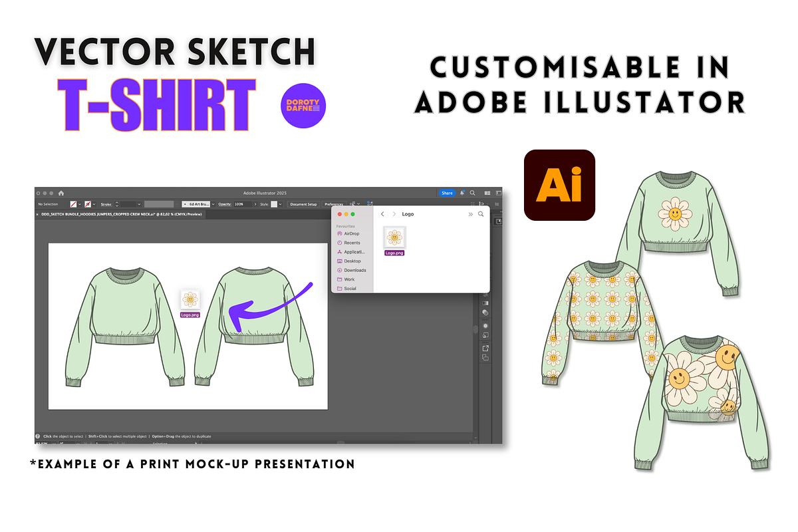The image size is (798, 532).
Task: Open the Stroke weight dropdown
Action: pos(139,204)
